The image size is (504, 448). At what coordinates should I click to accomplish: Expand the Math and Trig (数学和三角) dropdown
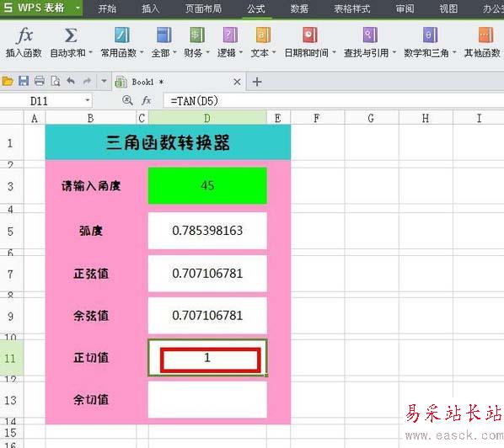click(454, 53)
